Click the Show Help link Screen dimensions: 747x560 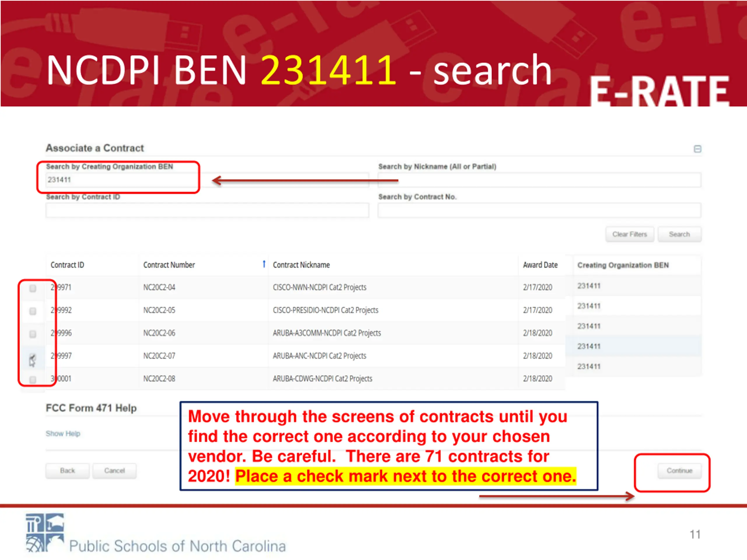[63, 433]
